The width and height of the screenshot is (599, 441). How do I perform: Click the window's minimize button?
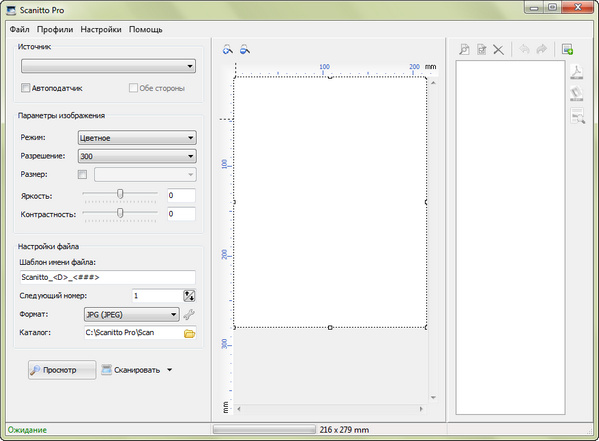[534, 7]
